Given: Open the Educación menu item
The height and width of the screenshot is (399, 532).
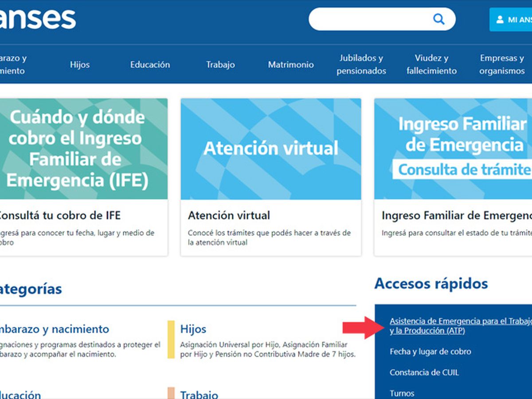Looking at the screenshot, I should [150, 65].
